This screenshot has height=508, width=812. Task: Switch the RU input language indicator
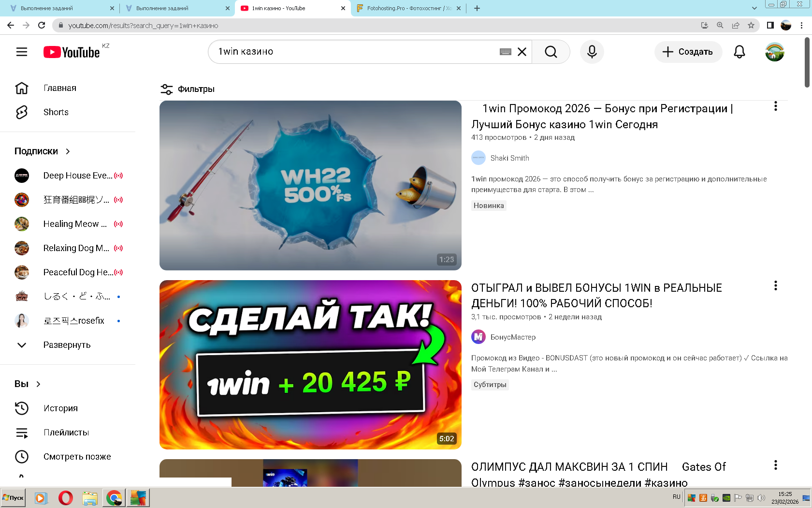pos(676,497)
